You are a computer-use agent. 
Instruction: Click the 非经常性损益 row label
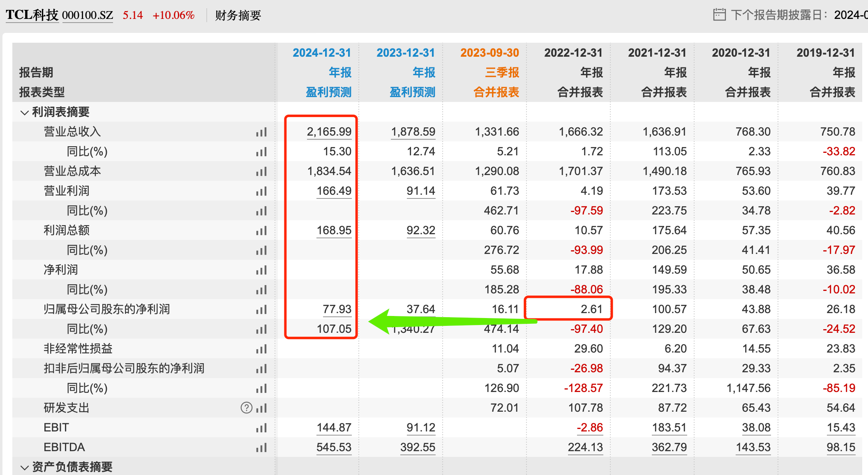pyautogui.click(x=78, y=349)
